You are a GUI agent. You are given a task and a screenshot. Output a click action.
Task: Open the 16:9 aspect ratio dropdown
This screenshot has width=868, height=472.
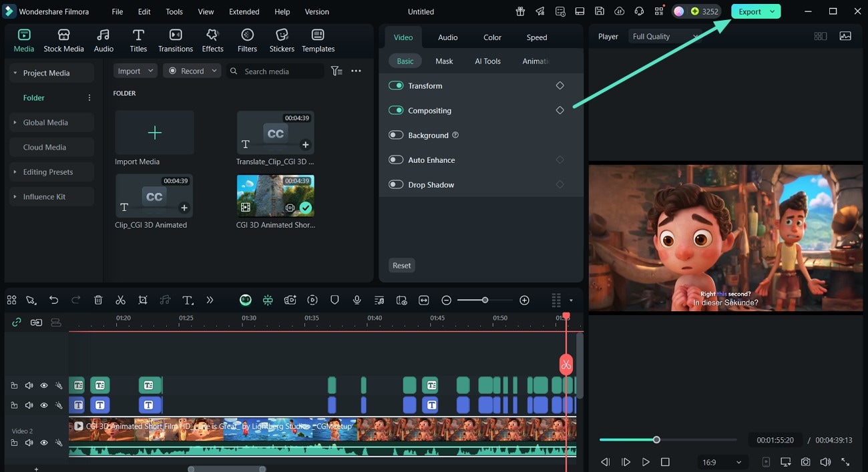coord(722,462)
